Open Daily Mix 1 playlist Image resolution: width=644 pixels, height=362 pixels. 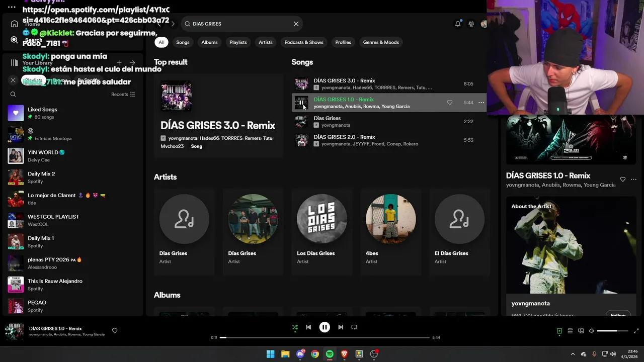click(x=73, y=242)
